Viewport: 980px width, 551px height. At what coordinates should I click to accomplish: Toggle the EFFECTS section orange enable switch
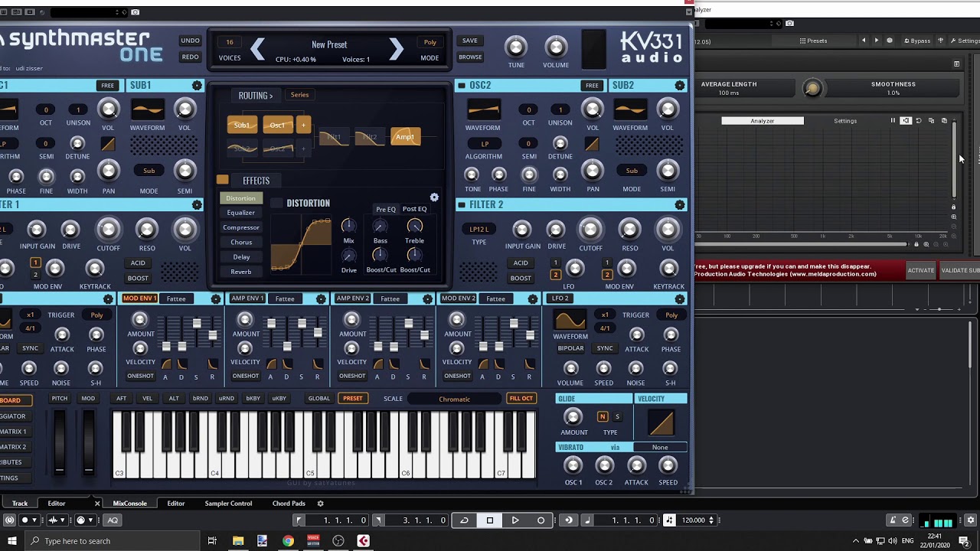222,180
